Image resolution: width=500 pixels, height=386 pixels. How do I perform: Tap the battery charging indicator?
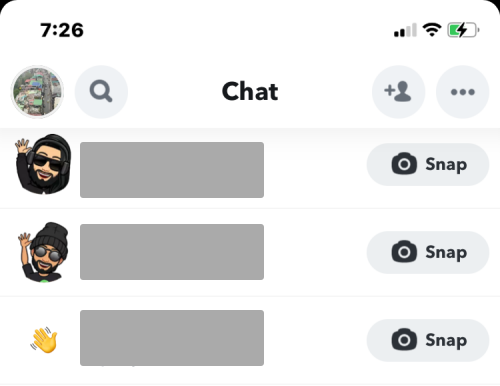tap(463, 30)
